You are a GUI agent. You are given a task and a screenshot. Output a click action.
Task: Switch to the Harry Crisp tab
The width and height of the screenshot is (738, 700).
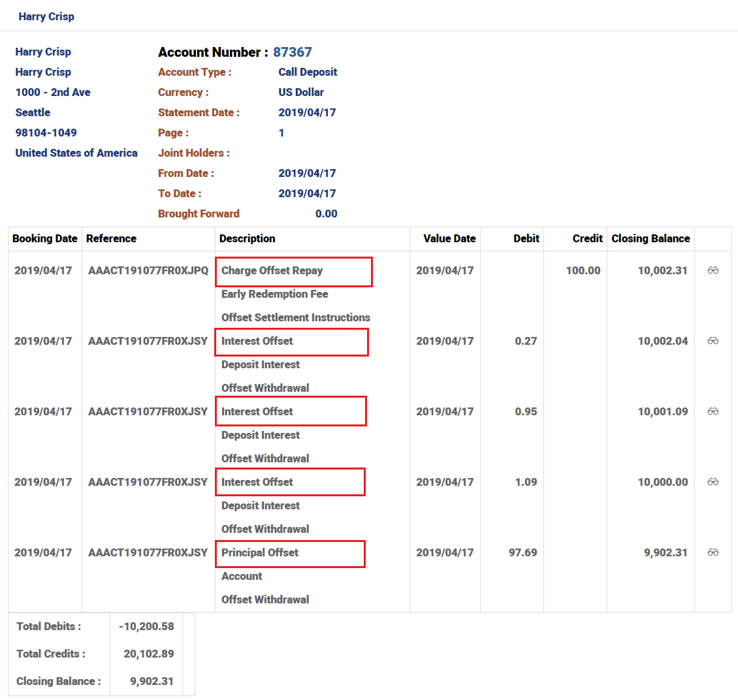pyautogui.click(x=46, y=16)
